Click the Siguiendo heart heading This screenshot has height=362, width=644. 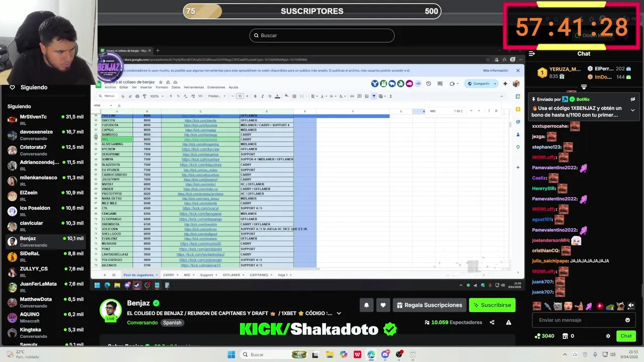pos(28,87)
